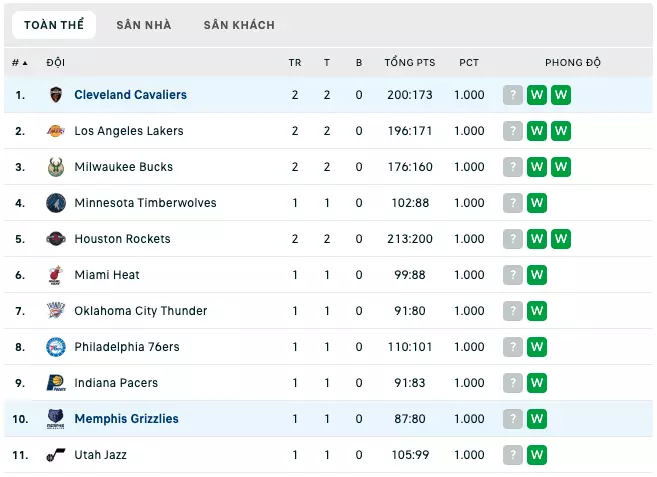
Task: Click the gray ? form badge for Utah Jazz
Action: coord(512,455)
